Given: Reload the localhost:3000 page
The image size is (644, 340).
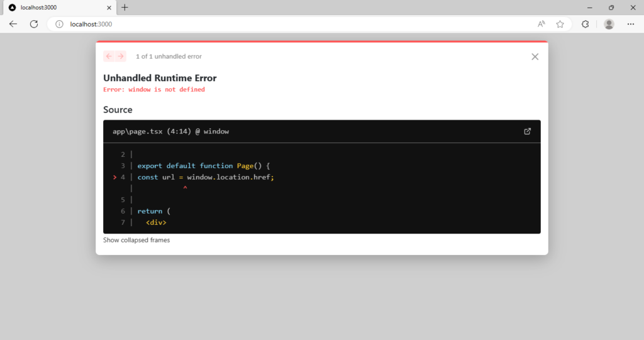Looking at the screenshot, I should pos(34,24).
